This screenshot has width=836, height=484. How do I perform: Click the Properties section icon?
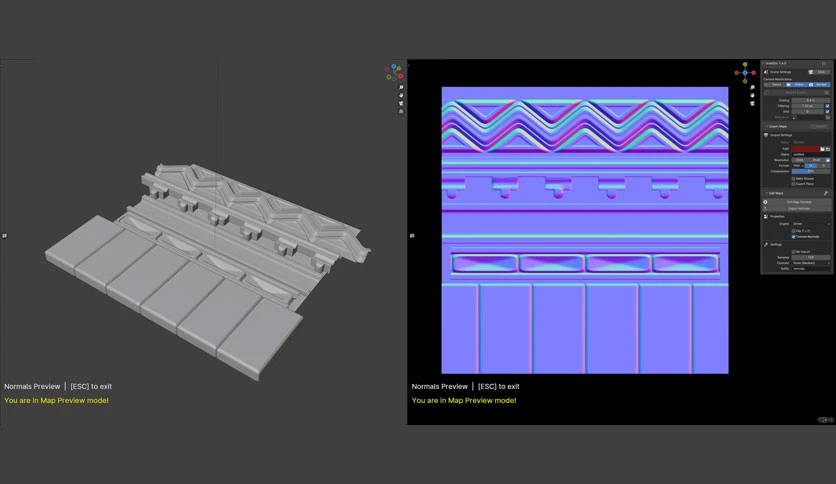tap(766, 216)
